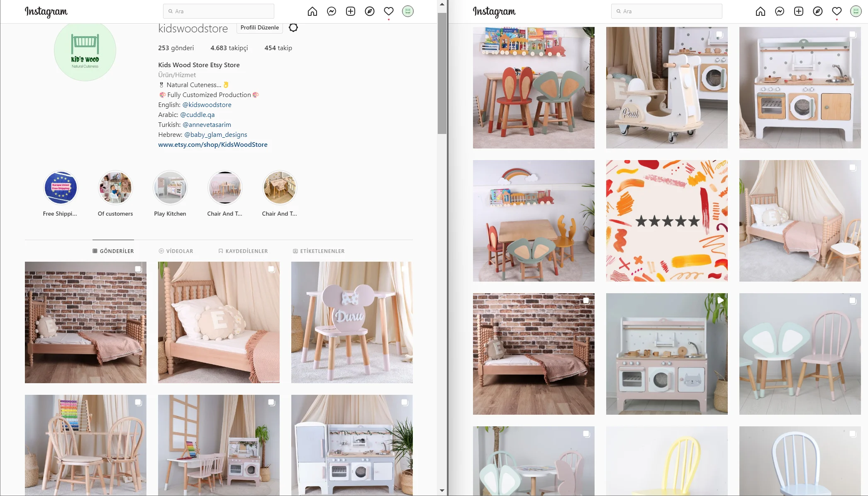Switch to ETİKETLENENLER tab
Screen dimensions: 868x496
319,251
